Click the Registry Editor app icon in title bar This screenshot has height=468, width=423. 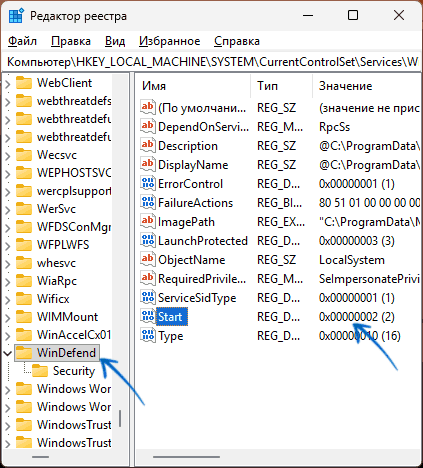pyautogui.click(x=16, y=16)
